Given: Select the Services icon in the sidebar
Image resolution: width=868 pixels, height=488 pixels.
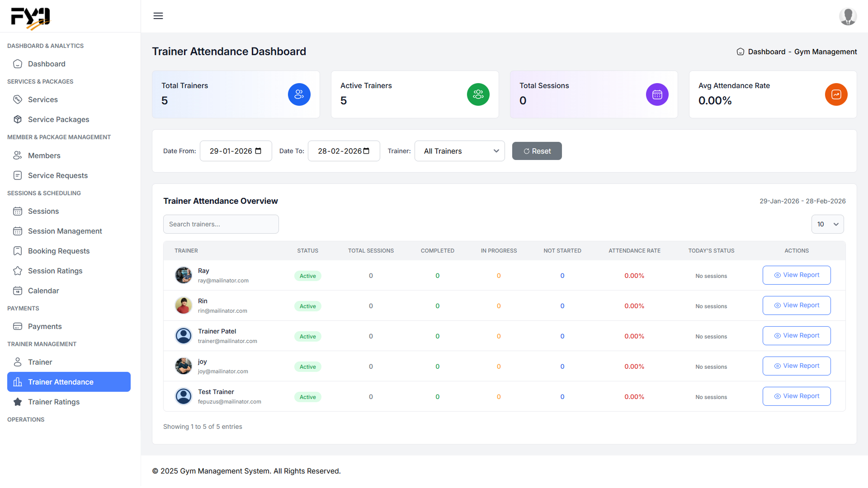Looking at the screenshot, I should pos(18,99).
